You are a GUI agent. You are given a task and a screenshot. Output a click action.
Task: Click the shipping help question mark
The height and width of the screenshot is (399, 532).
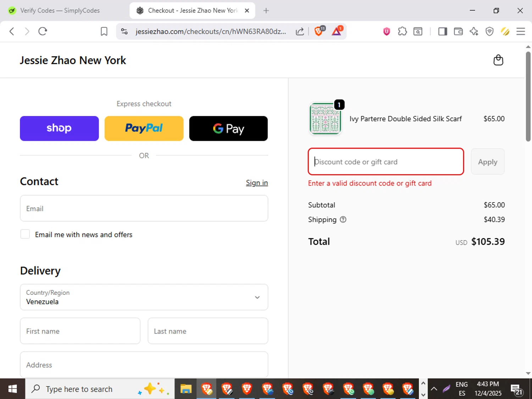343,220
